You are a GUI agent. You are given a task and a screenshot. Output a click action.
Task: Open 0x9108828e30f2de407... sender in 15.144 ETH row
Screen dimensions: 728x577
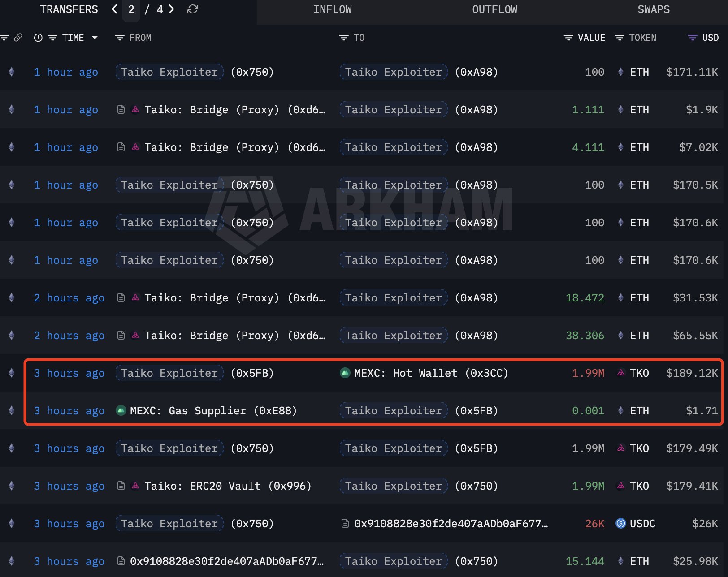point(227,561)
